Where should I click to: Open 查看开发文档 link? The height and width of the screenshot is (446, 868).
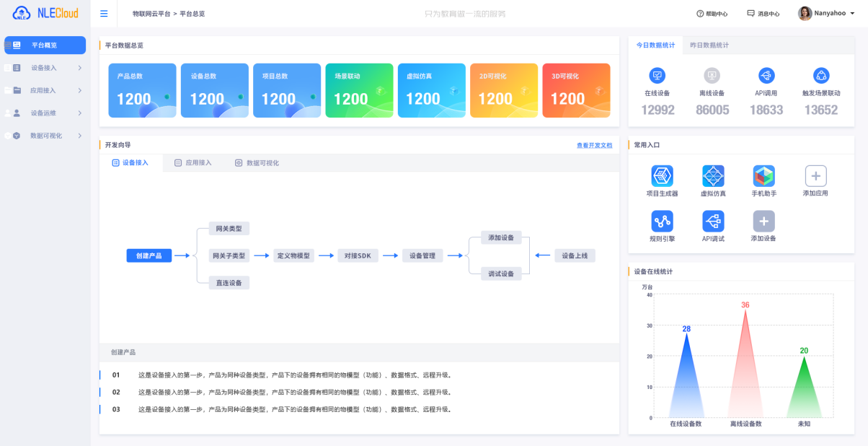(x=594, y=145)
